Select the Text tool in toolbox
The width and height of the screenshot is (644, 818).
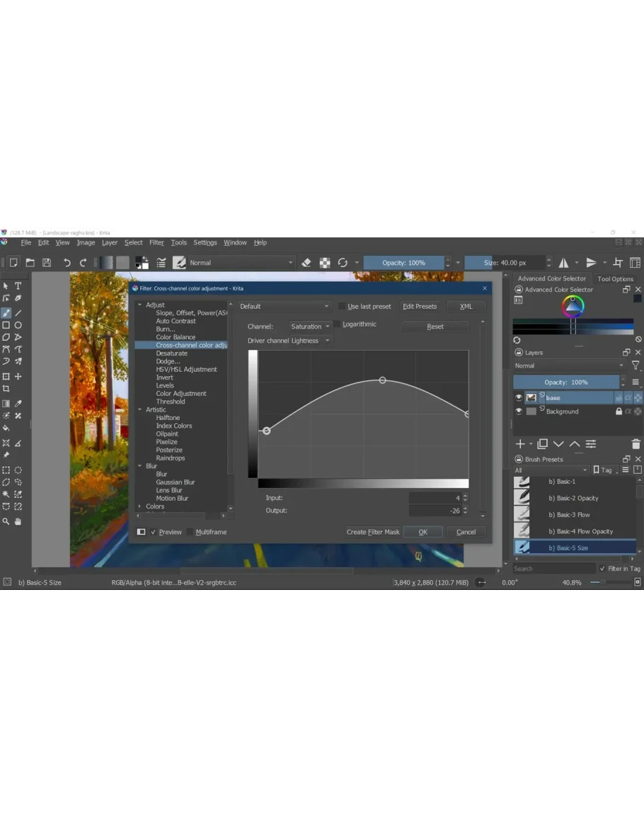pyautogui.click(x=18, y=286)
